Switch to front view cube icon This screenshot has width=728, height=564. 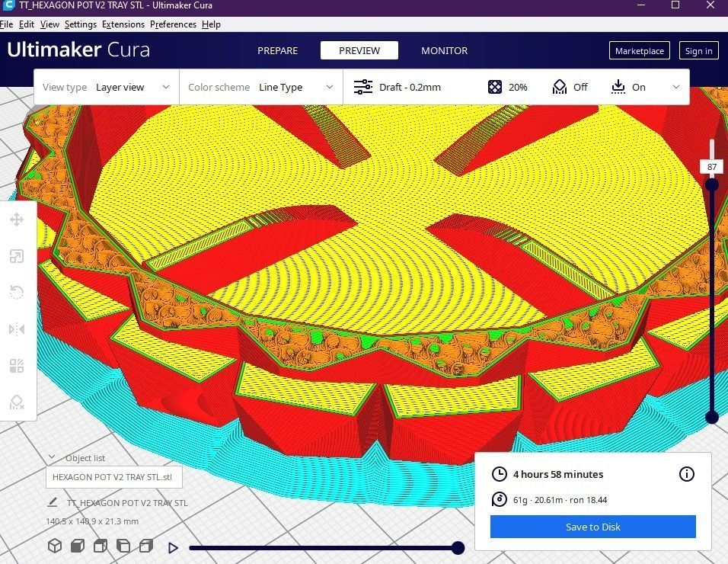pyautogui.click(x=78, y=546)
